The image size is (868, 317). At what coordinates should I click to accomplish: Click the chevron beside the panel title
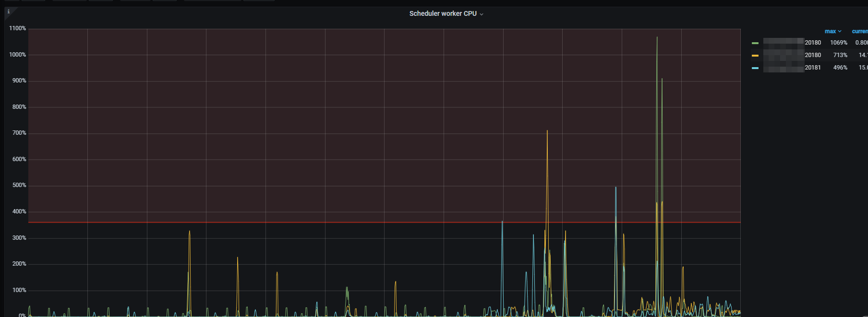point(482,14)
